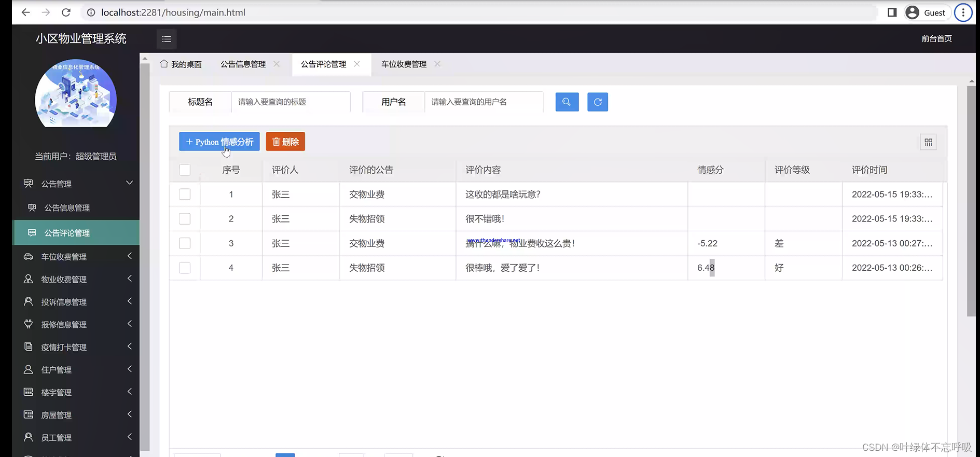
Task: Check the row 4 checkbox
Action: click(185, 268)
